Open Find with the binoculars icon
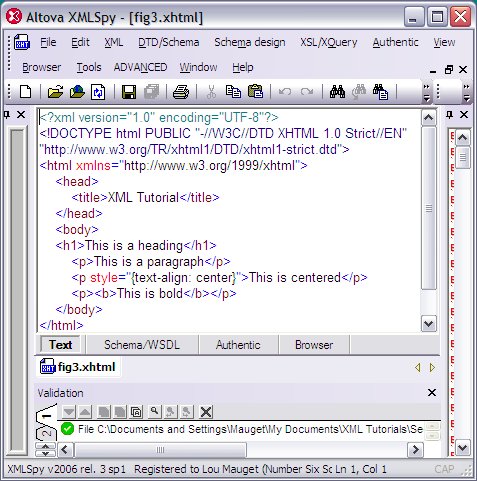 coord(337,92)
